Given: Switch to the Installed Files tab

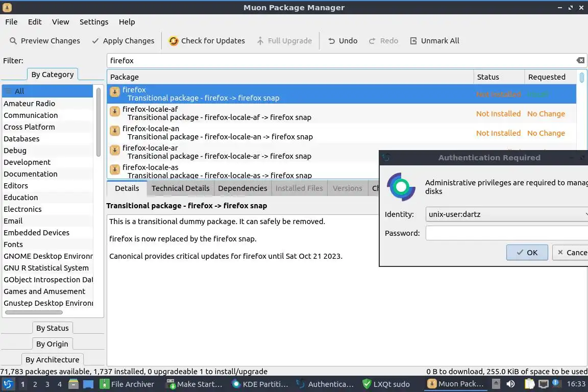Looking at the screenshot, I should [299, 188].
